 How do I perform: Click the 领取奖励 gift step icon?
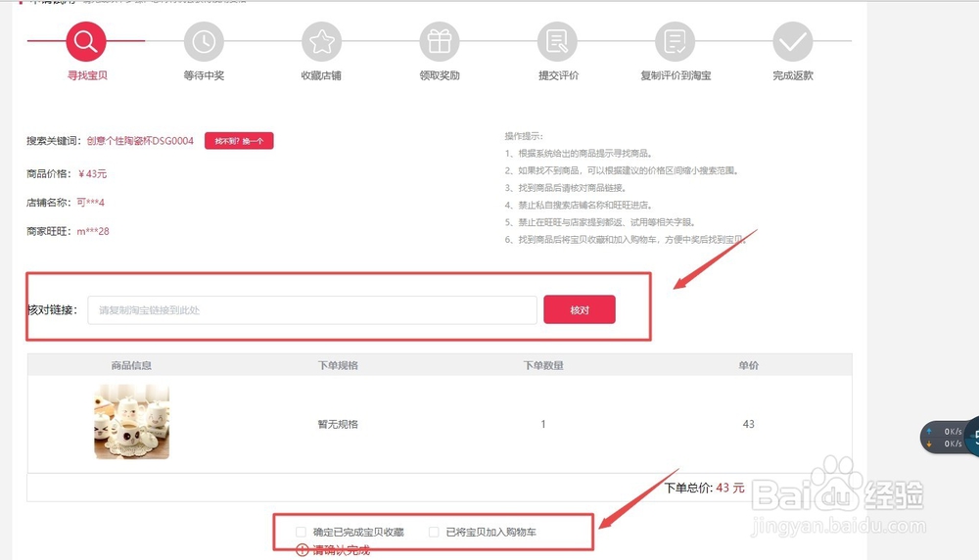click(x=440, y=41)
